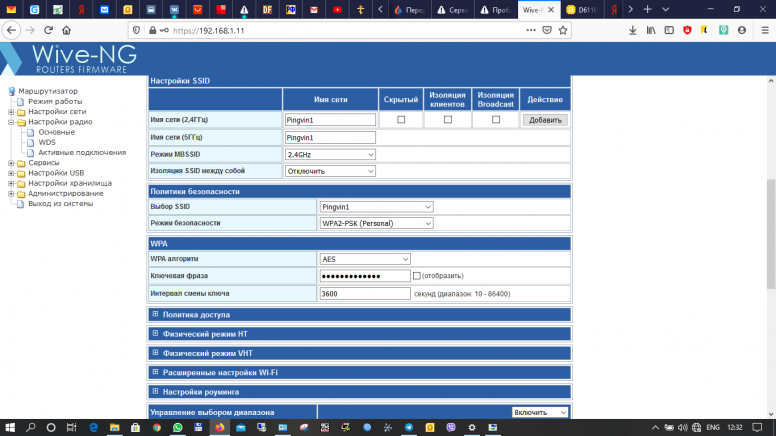This screenshot has height=436, width=776.
Task: Click the 'Интервал смены ключа' input field
Action: [x=364, y=294]
